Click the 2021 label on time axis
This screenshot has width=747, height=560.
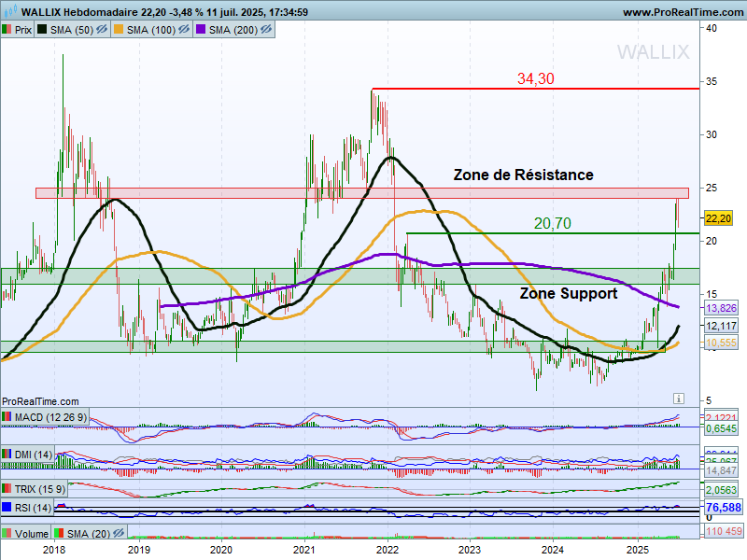click(304, 550)
